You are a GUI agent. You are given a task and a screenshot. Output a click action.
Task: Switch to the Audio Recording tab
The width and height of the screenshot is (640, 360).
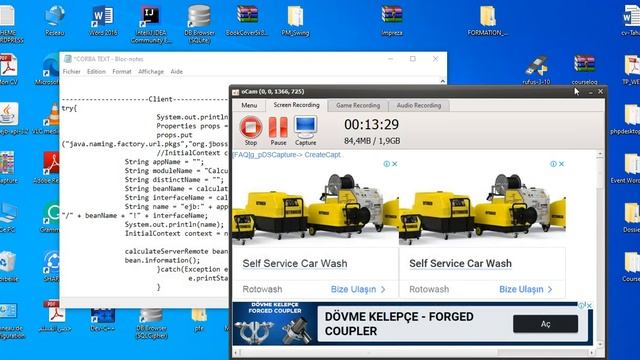point(419,105)
